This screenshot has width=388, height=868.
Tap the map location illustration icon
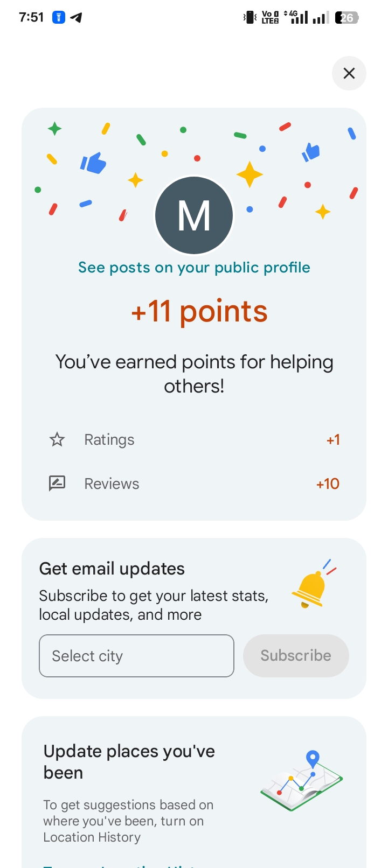(302, 781)
